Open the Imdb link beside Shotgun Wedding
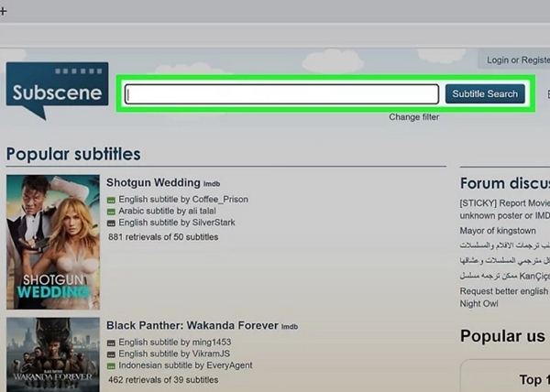The width and height of the screenshot is (550, 392). pyautogui.click(x=212, y=183)
